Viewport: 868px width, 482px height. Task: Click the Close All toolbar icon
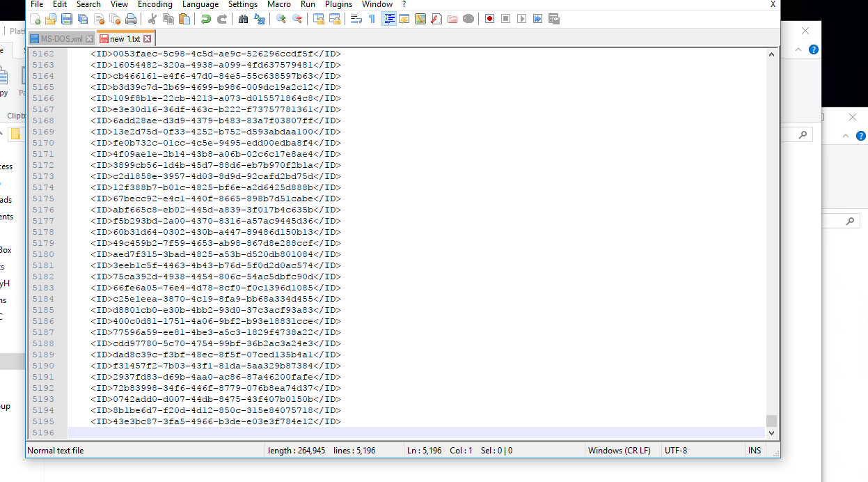pos(115,19)
